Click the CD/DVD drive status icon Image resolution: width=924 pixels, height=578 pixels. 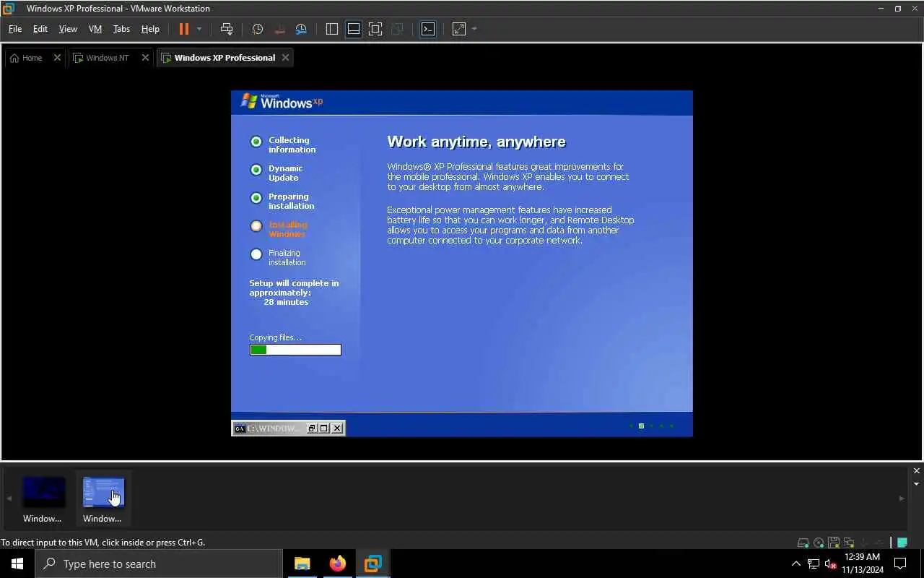coord(819,543)
